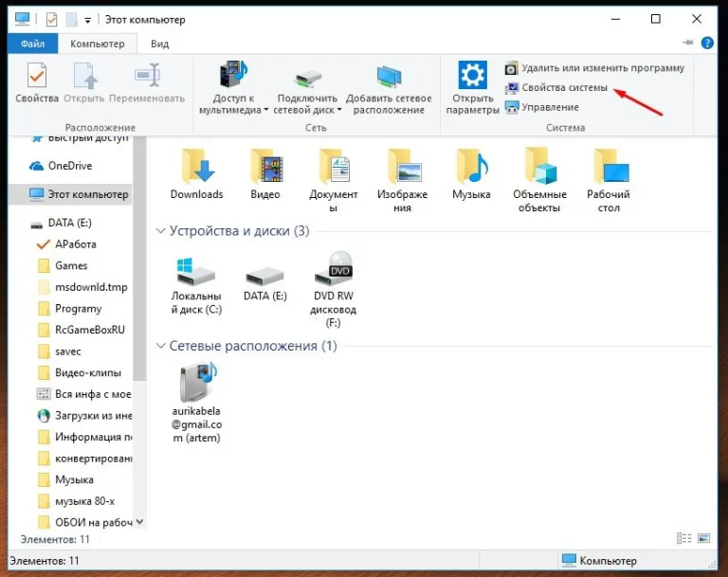The width and height of the screenshot is (728, 577).
Task: Open System properties (Свойства системы)
Action: pos(556,88)
